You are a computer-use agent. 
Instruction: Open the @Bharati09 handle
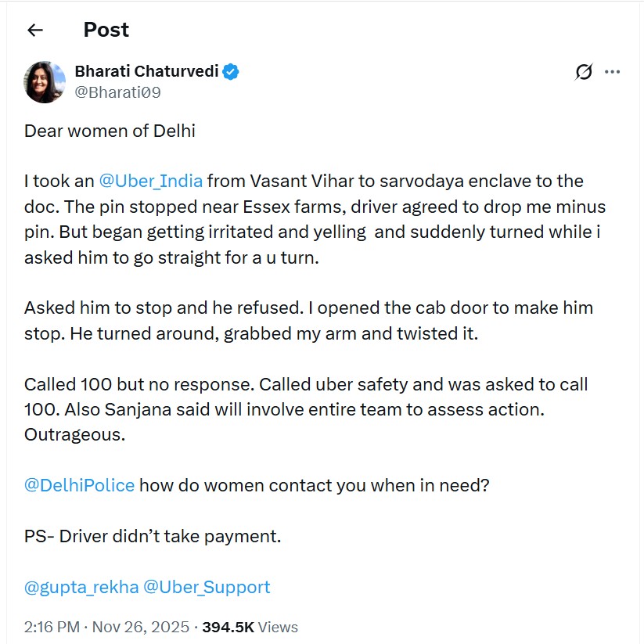point(118,92)
